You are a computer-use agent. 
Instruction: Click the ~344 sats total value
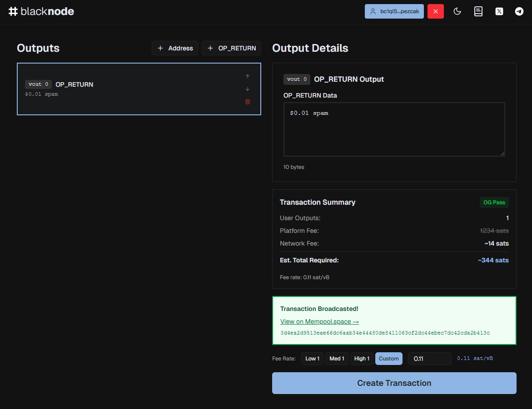[x=493, y=260]
